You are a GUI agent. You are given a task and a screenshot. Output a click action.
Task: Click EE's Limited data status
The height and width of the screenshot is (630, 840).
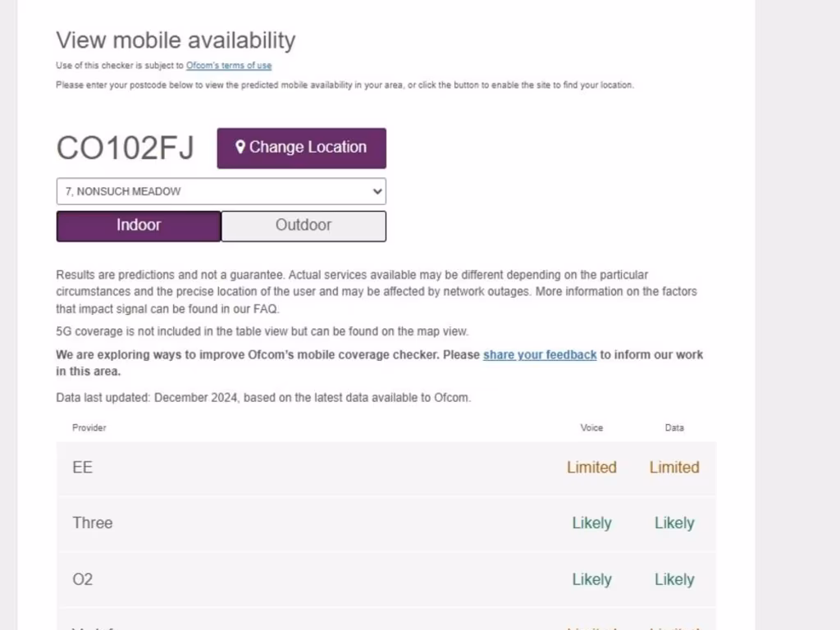click(674, 468)
